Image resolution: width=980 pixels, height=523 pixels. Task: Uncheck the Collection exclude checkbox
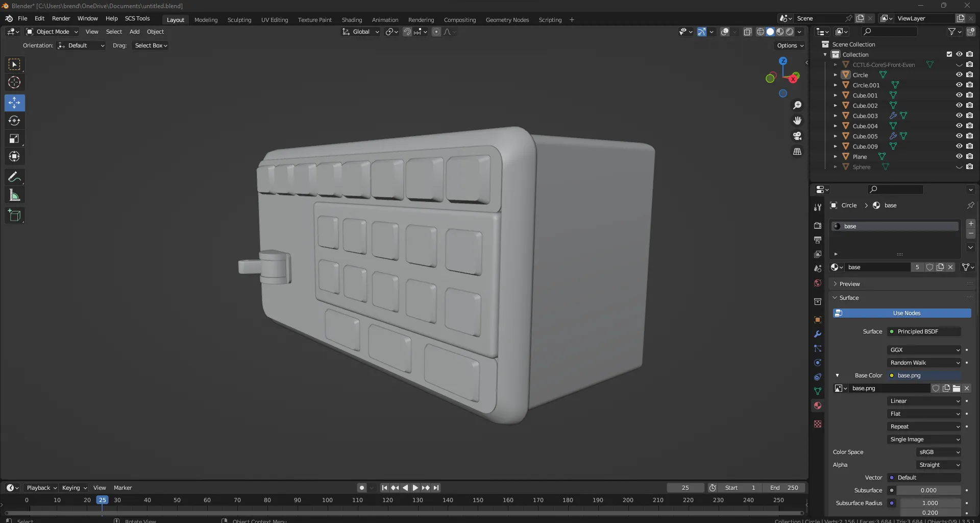[949, 54]
